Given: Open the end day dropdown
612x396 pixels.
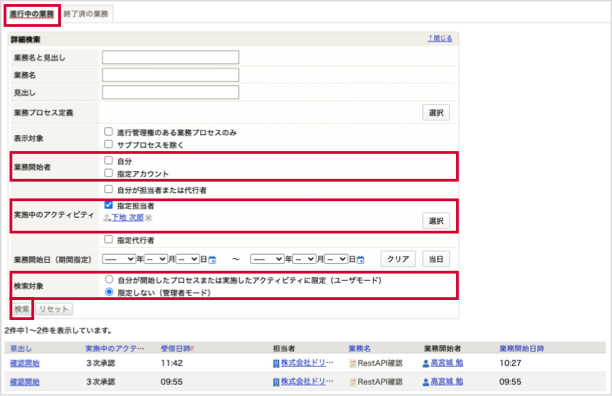Looking at the screenshot, I should point(336,259).
